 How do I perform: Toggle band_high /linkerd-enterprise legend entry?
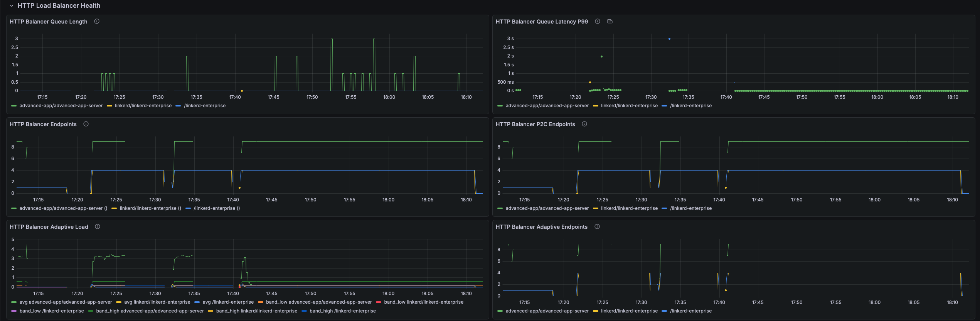point(343,311)
